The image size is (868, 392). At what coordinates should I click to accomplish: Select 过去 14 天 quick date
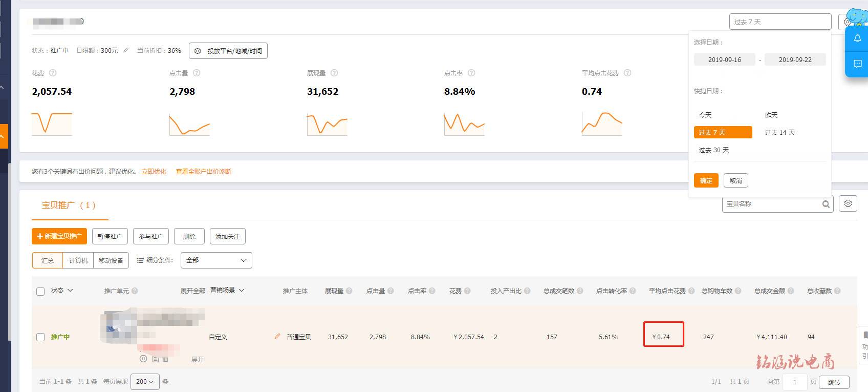(x=780, y=132)
